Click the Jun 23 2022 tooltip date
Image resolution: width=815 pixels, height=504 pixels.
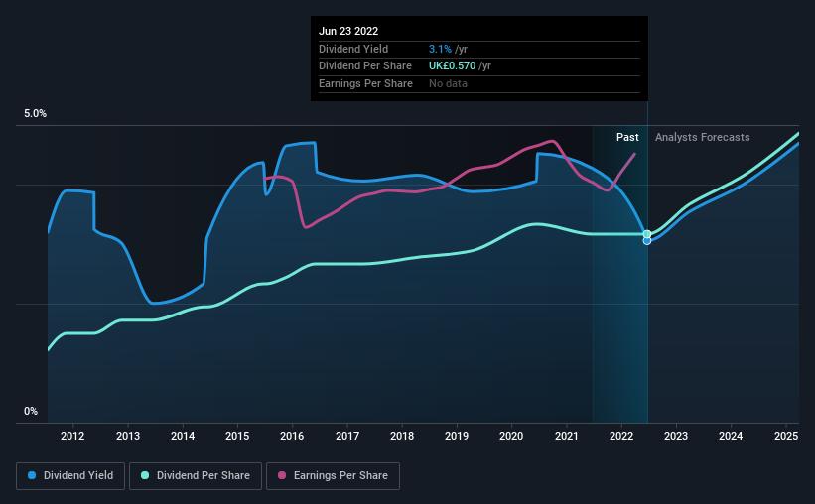point(348,31)
